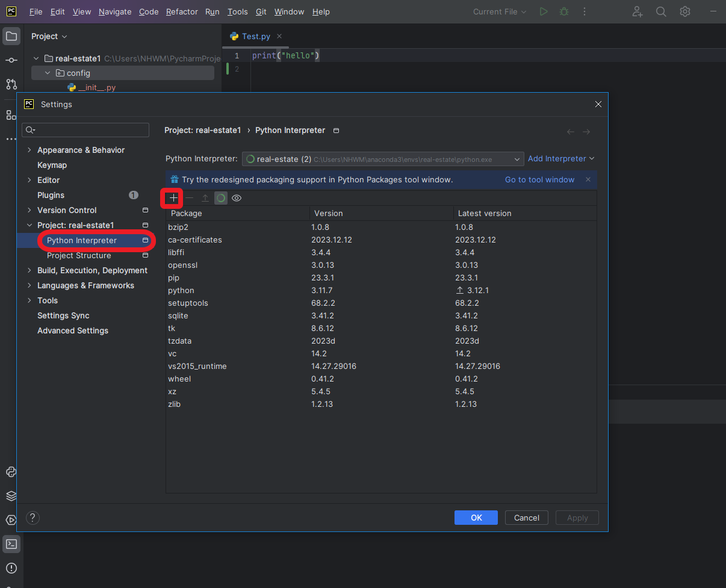
Task: Sort by the Latest version column header
Action: tap(524, 213)
